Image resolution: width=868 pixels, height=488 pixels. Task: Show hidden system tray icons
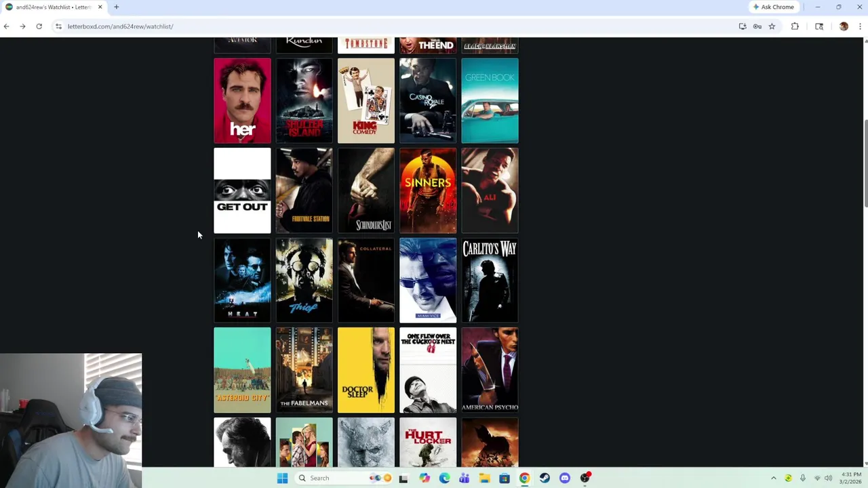(773, 478)
